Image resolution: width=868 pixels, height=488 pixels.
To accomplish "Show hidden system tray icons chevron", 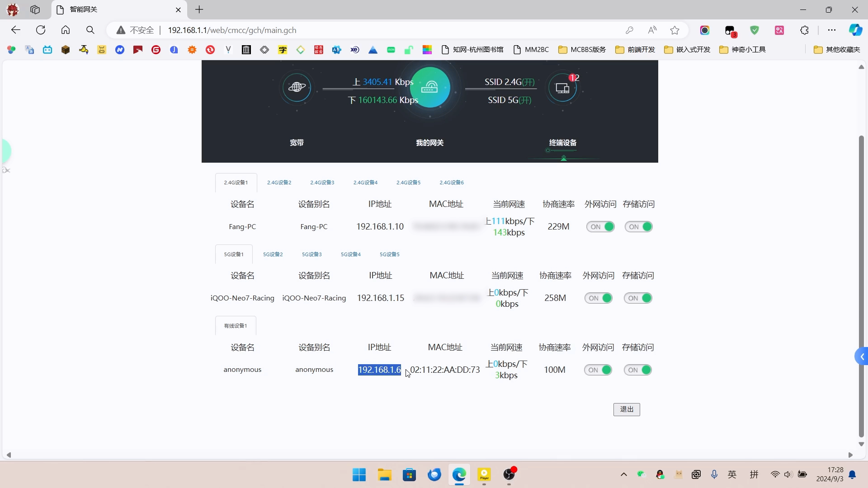I will coord(623,474).
